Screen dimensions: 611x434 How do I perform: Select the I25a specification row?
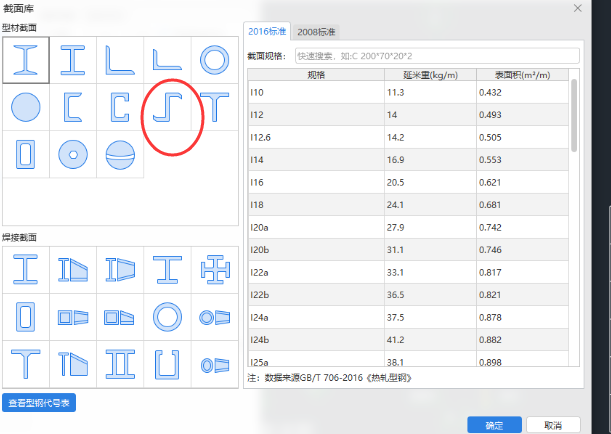pyautogui.click(x=408, y=359)
